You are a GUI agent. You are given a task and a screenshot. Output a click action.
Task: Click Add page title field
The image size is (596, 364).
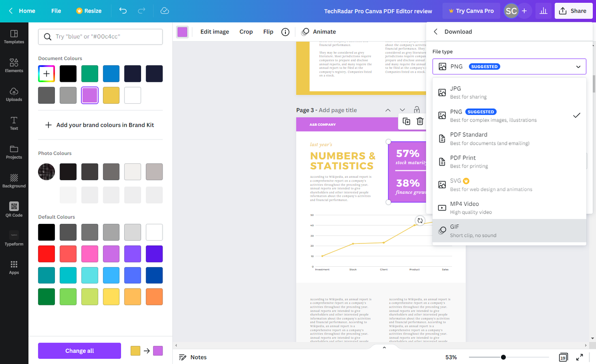tap(338, 110)
